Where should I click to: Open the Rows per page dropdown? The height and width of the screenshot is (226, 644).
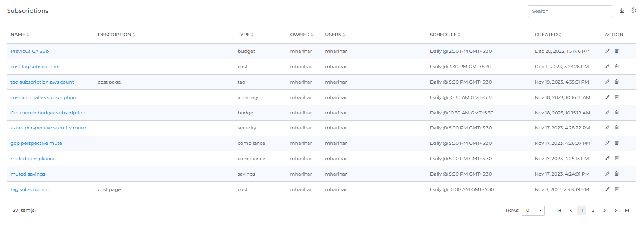pos(534,211)
